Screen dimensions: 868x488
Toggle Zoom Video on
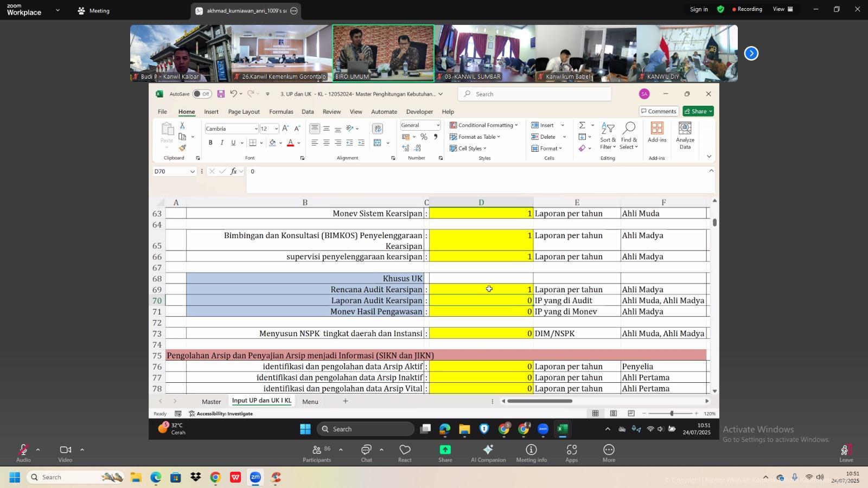click(65, 453)
